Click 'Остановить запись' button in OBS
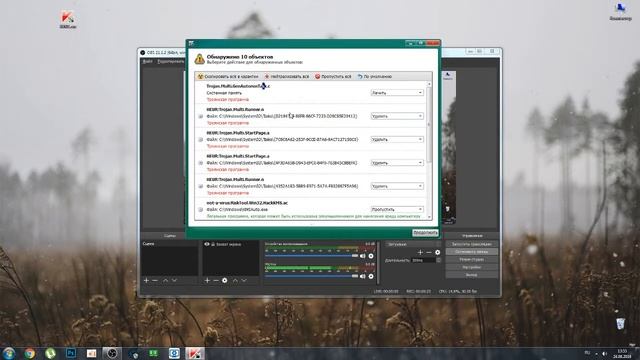640x360 pixels. 471,252
